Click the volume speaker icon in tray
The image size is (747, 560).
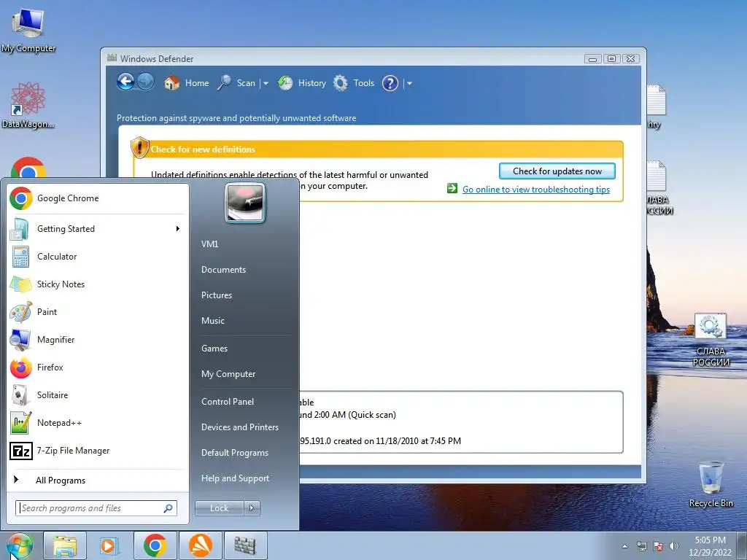click(x=673, y=546)
